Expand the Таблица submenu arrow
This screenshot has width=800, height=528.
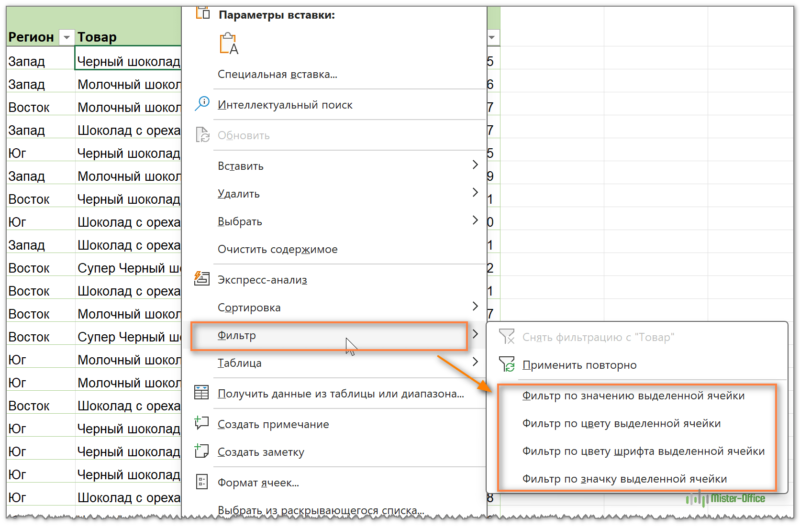coord(475,363)
